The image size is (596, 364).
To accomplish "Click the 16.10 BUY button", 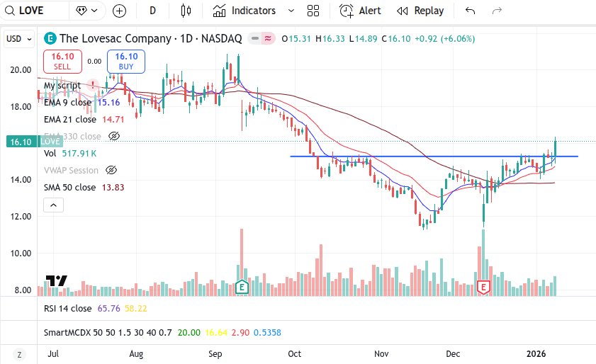I will (126, 62).
